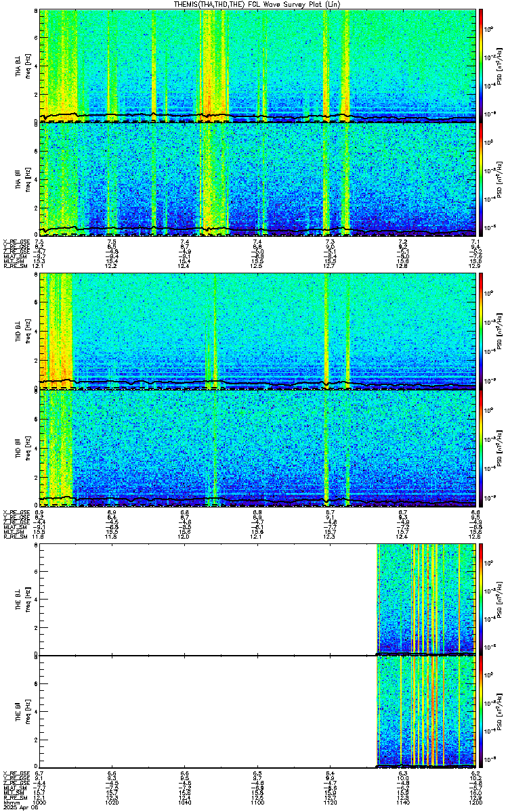Viewport: 508px width, 812px height.
Task: Click the 1020 time tick label
Action: coord(112,802)
